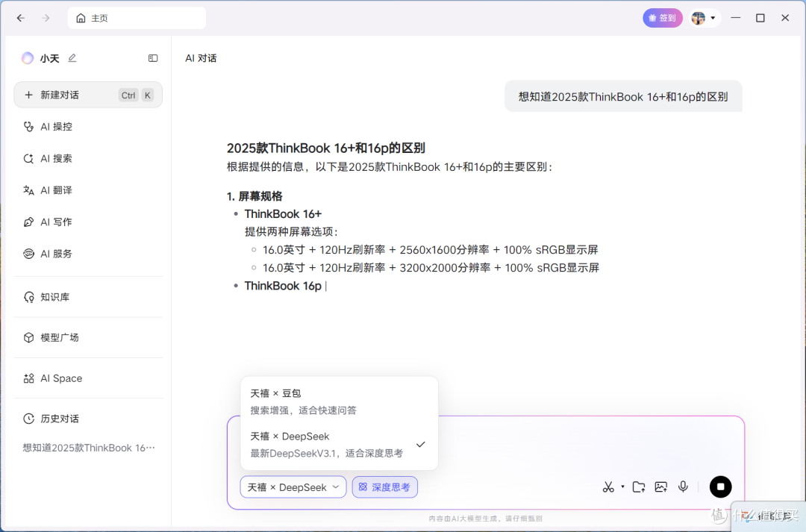Open AI Space
Viewport: 806px width, 532px height.
coord(88,378)
